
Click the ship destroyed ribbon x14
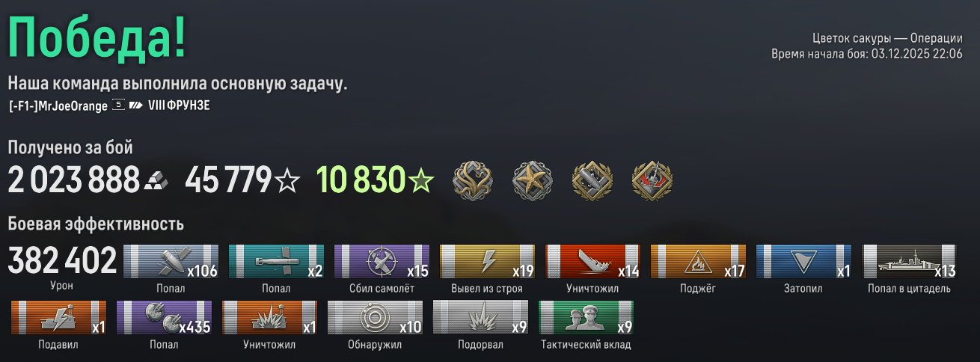point(593,261)
